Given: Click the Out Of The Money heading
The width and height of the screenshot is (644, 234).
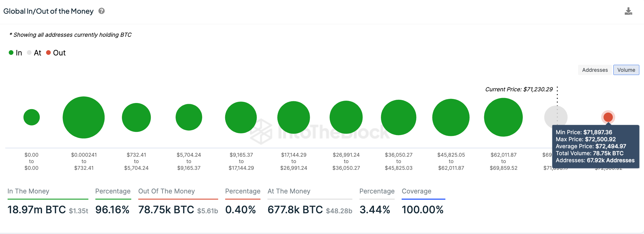Looking at the screenshot, I should 167,191.
